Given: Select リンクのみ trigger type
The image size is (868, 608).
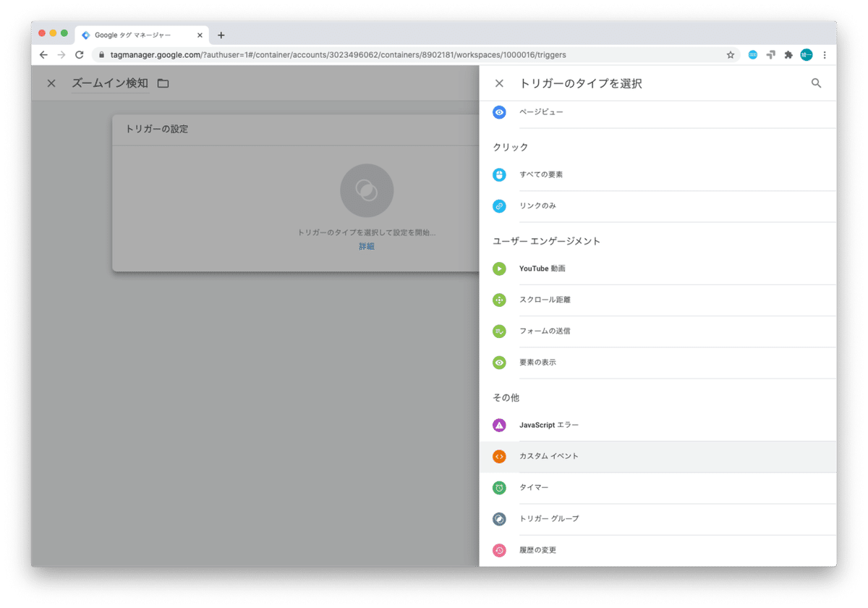Looking at the screenshot, I should pyautogui.click(x=658, y=206).
